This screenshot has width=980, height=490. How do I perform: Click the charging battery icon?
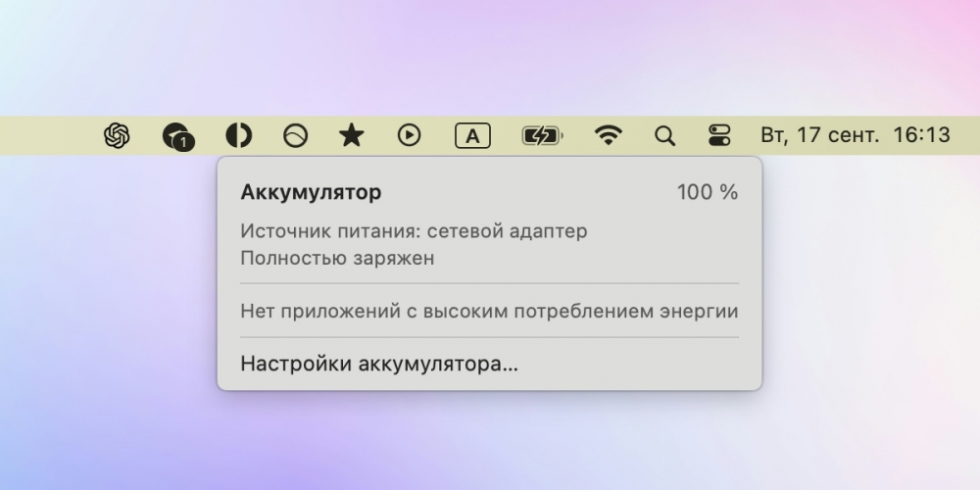coord(543,135)
